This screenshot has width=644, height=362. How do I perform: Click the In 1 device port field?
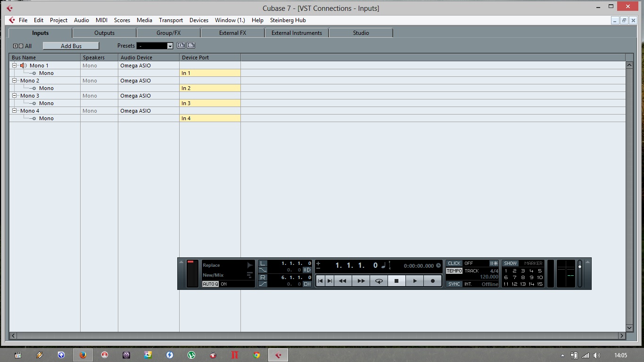click(210, 73)
